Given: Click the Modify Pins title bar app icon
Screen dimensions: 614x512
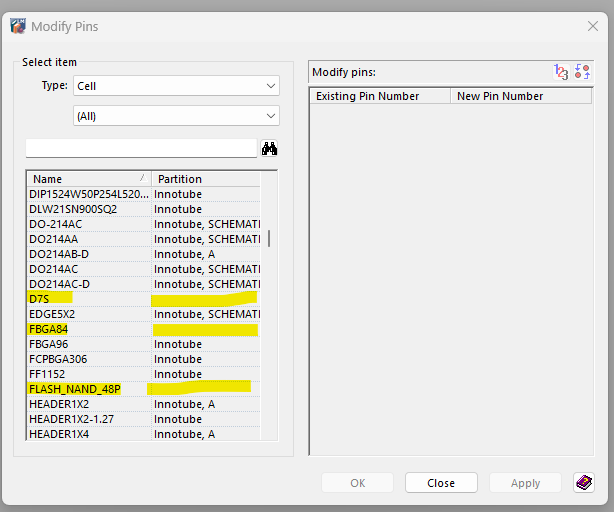Looking at the screenshot, I should 18,26.
